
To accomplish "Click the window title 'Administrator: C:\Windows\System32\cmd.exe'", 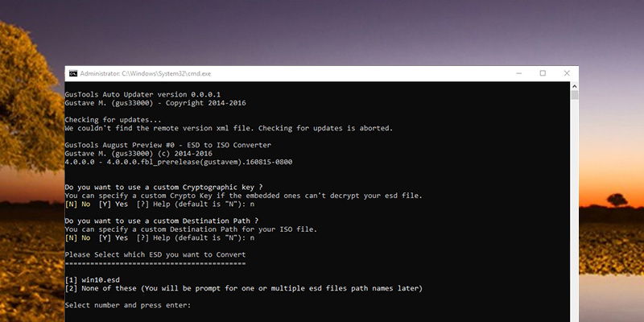I will [146, 73].
